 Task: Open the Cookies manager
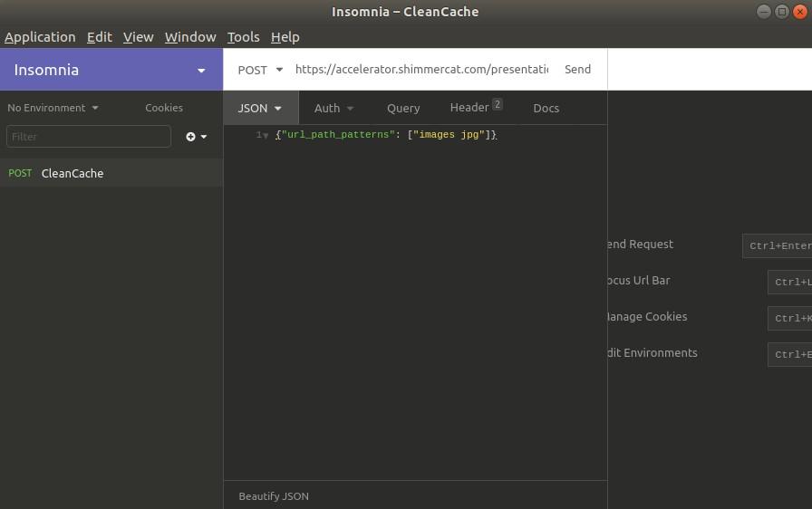tap(164, 108)
